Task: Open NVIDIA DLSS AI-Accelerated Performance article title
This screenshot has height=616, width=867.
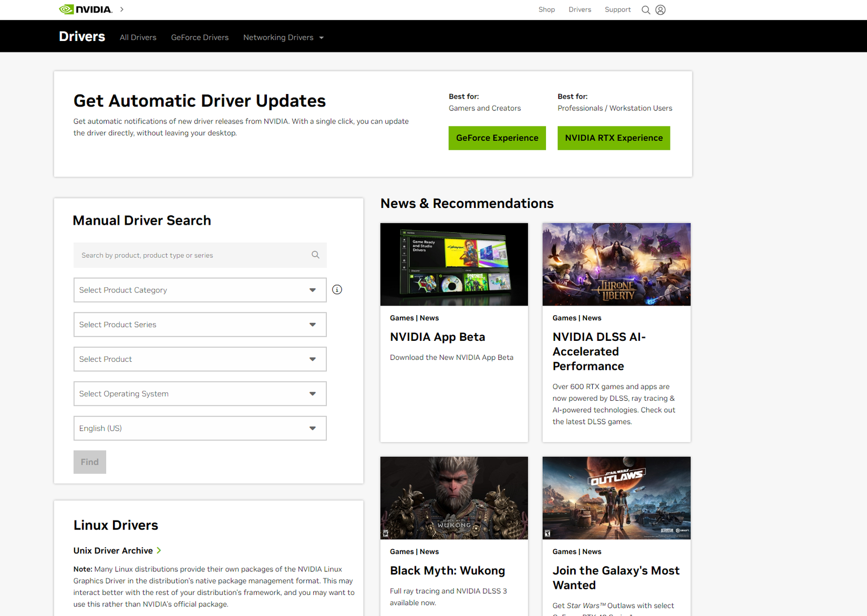Action: pyautogui.click(x=599, y=351)
